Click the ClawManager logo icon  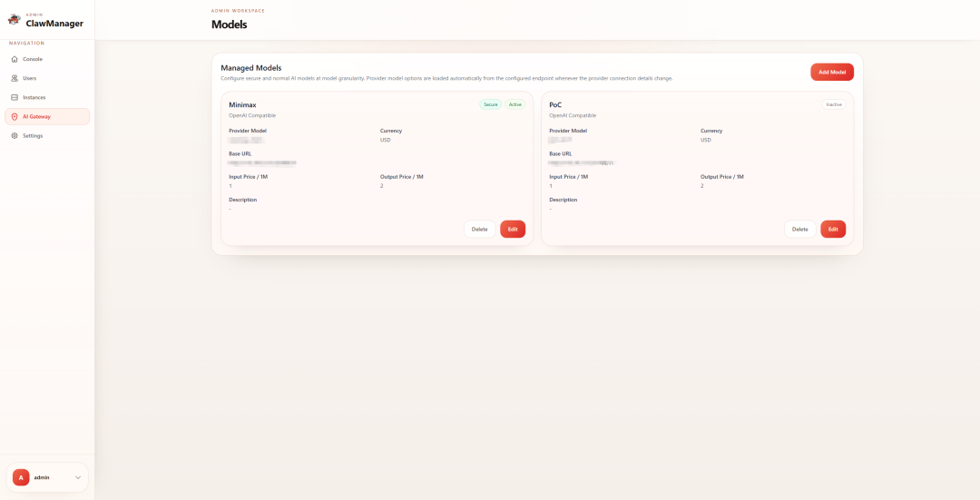[15, 19]
